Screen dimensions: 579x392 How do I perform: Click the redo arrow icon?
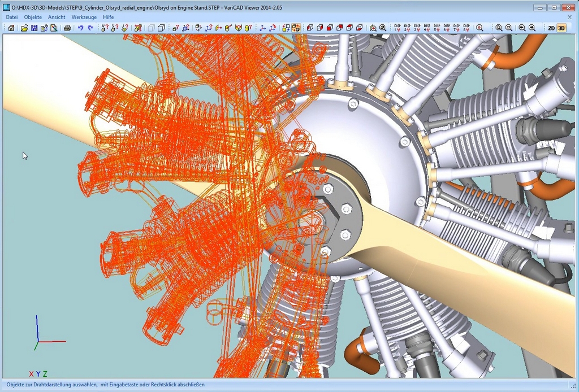point(90,28)
